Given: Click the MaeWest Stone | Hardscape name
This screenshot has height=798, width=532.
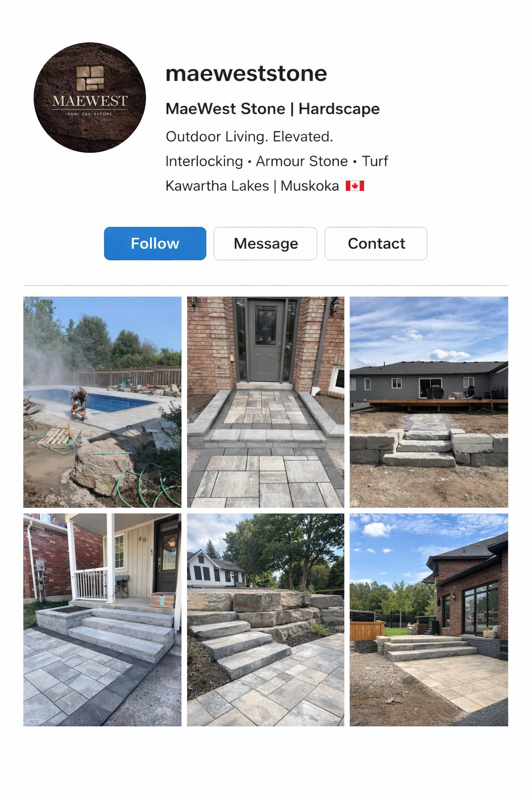Looking at the screenshot, I should [x=272, y=109].
